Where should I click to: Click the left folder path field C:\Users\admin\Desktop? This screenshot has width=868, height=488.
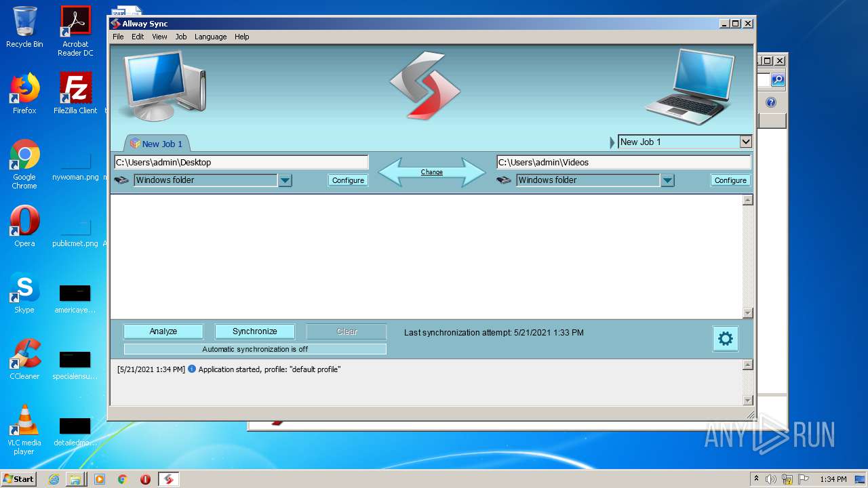(x=241, y=162)
